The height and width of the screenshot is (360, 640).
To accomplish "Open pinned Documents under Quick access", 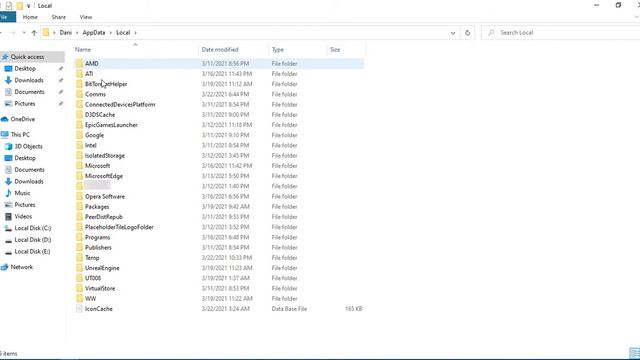I will tap(29, 92).
